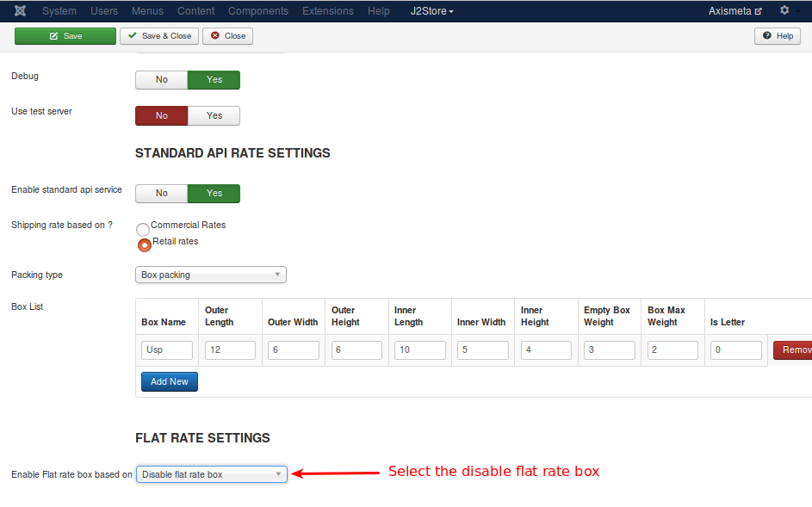Click the Axismeta site link
This screenshot has height=507, width=812.
(735, 11)
